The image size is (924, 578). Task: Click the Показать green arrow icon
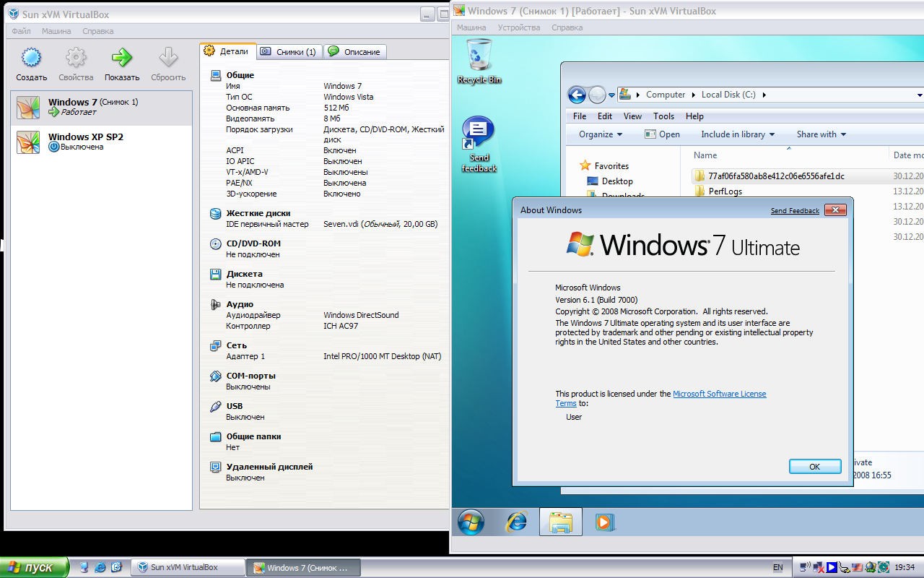(122, 59)
